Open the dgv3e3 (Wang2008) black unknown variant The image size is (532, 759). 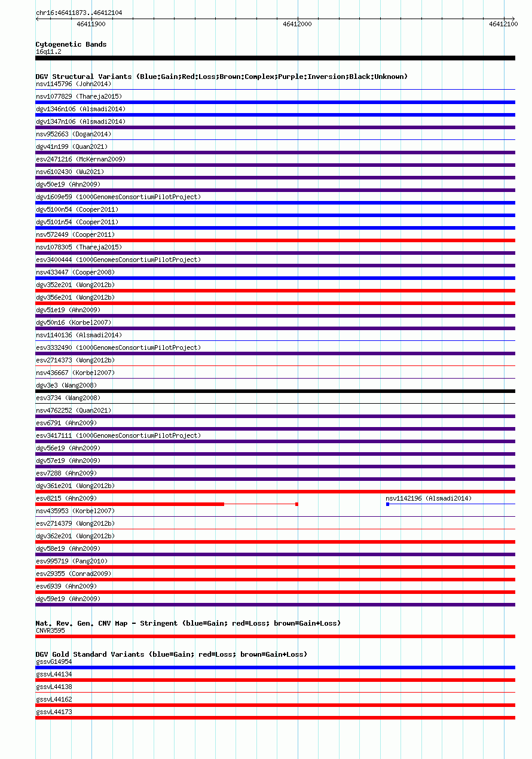pos(275,391)
